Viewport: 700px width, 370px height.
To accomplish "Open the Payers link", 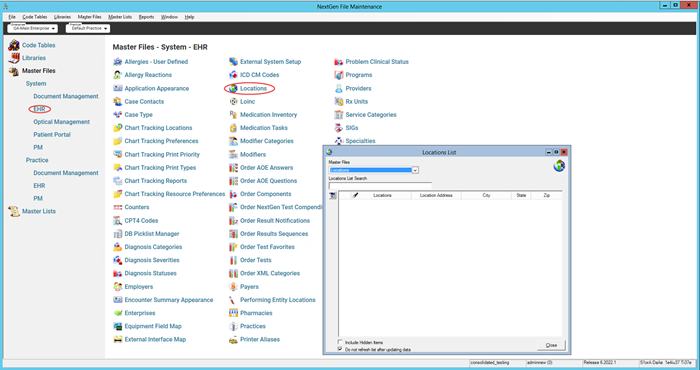I will (249, 287).
